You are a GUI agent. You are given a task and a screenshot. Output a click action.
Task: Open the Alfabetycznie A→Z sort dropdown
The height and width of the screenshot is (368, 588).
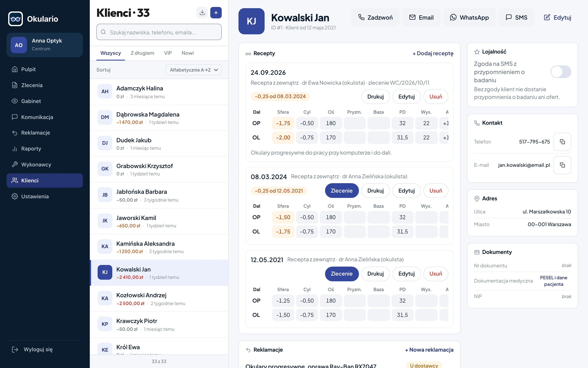tap(193, 70)
